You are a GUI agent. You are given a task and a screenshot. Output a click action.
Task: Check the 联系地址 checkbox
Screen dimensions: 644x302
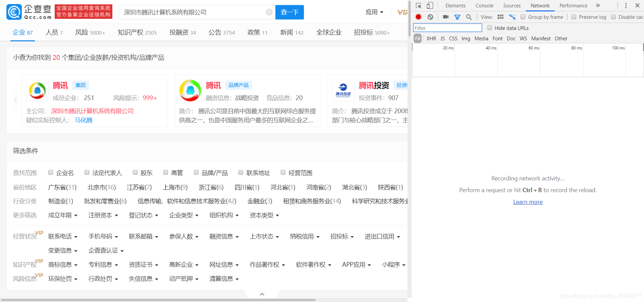point(241,172)
